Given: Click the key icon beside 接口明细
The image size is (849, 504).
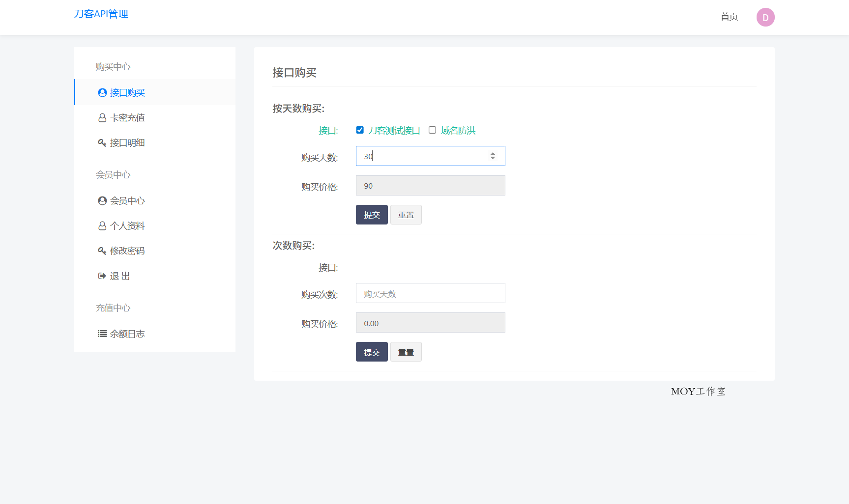Looking at the screenshot, I should tap(102, 143).
